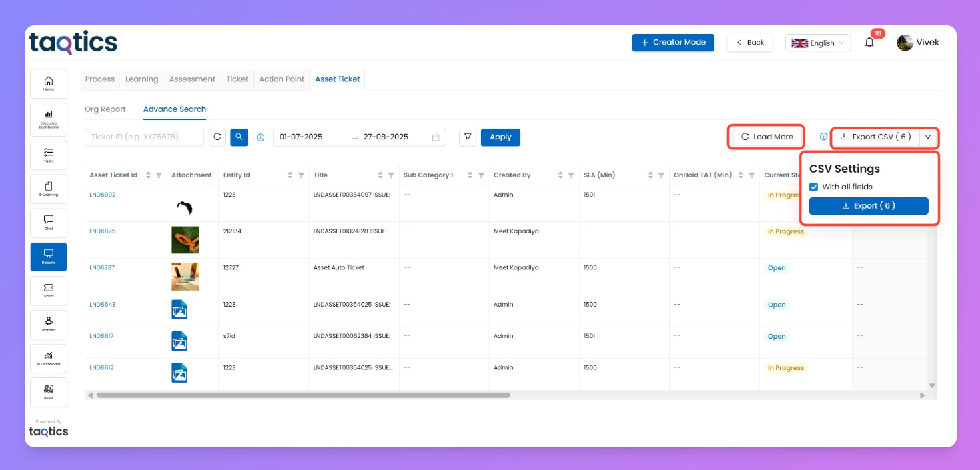Open the filter funnel next to Apply
Image resolution: width=980 pixels, height=470 pixels.
click(468, 137)
